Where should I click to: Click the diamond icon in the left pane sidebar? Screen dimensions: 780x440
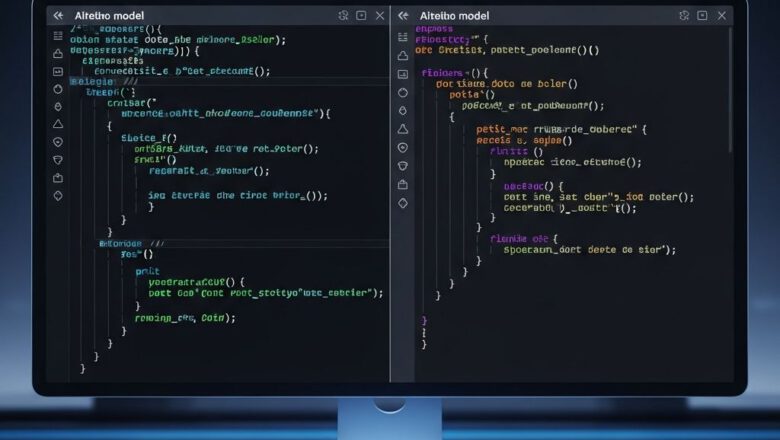tap(58, 196)
